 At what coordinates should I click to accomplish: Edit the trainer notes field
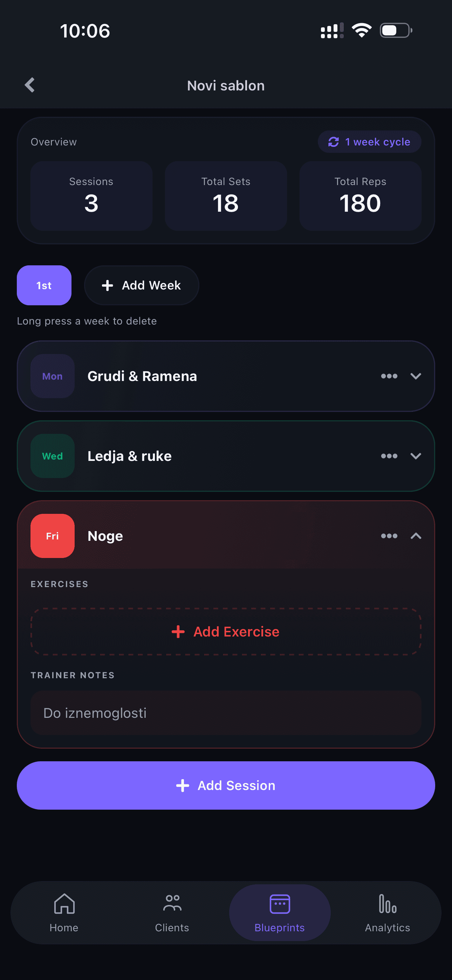click(226, 713)
